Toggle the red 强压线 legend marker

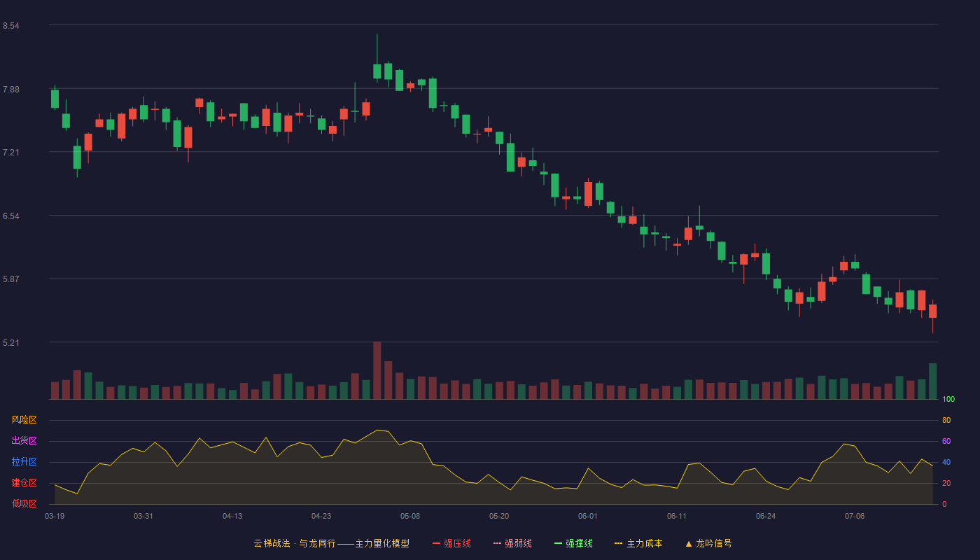point(436,543)
